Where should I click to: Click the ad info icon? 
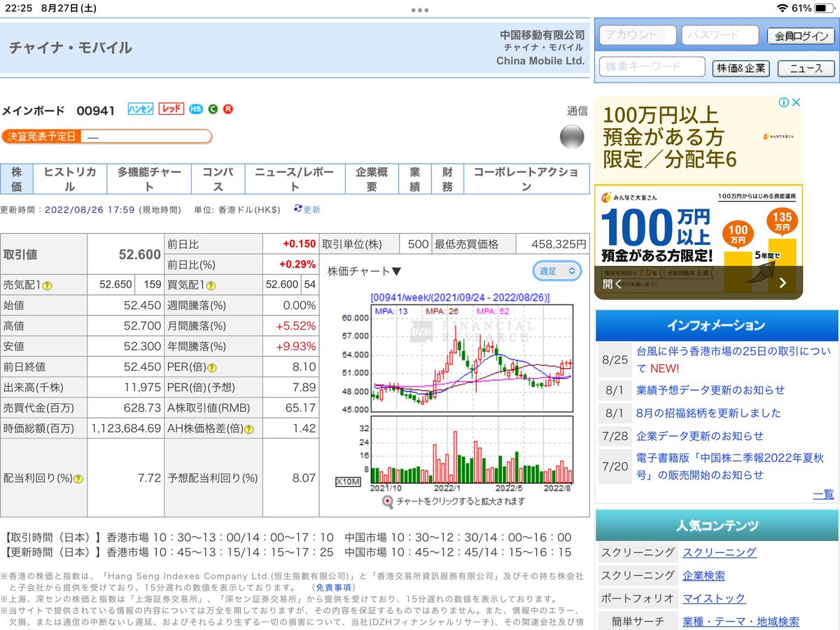(783, 102)
